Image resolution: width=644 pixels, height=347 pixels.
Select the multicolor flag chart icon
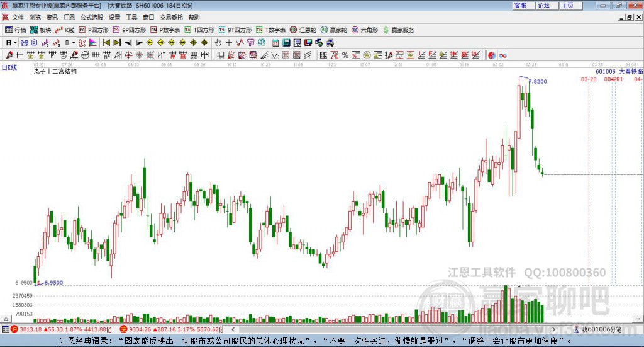[93, 43]
